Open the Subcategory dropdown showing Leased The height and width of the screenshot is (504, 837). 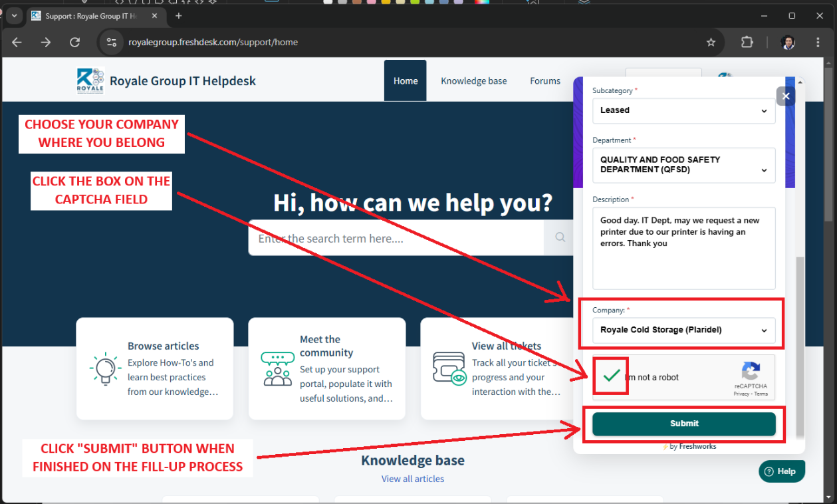[x=684, y=110]
